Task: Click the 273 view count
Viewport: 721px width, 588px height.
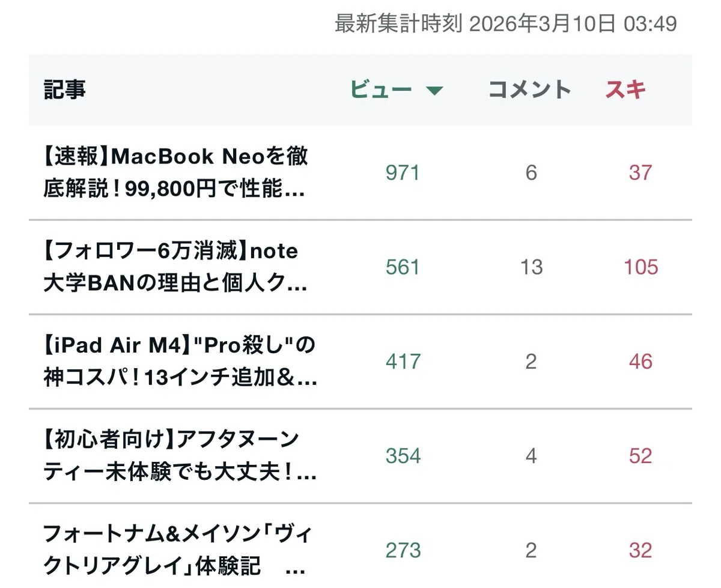Action: (x=403, y=550)
